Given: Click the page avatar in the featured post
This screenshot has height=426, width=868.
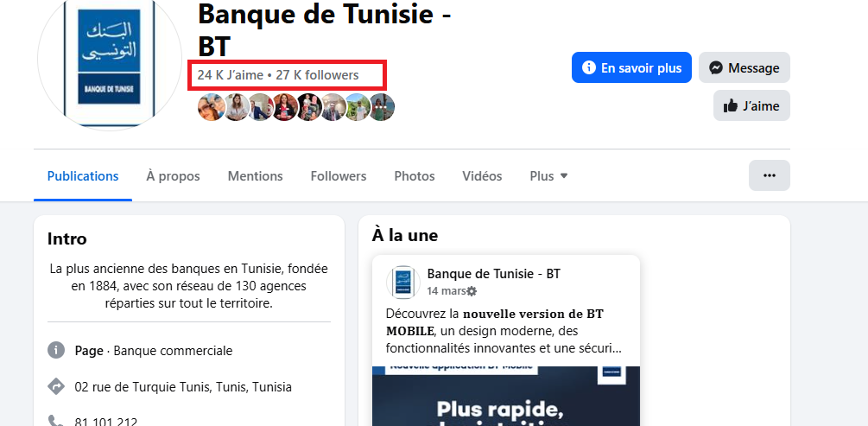Looking at the screenshot, I should click(403, 283).
